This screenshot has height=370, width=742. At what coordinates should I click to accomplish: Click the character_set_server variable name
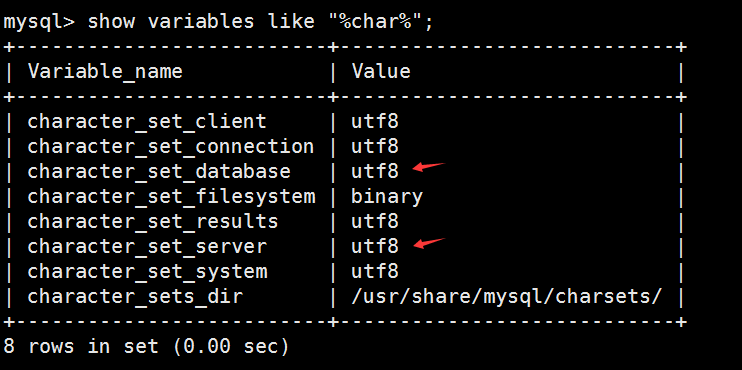point(147,247)
